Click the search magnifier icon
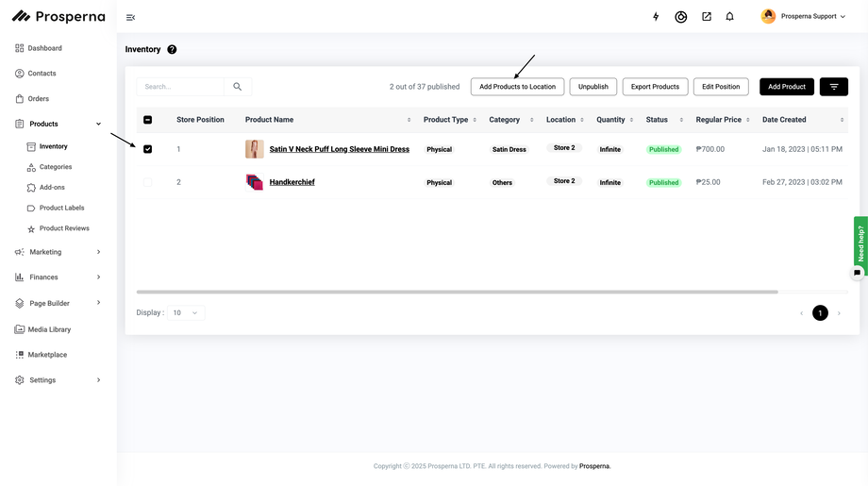This screenshot has height=486, width=868. coord(238,87)
